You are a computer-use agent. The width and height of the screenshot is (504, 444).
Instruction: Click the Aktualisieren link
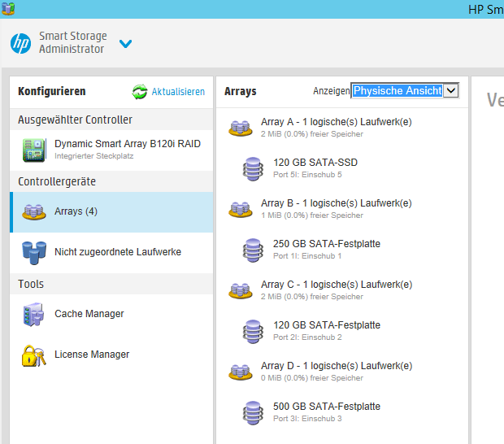point(178,92)
